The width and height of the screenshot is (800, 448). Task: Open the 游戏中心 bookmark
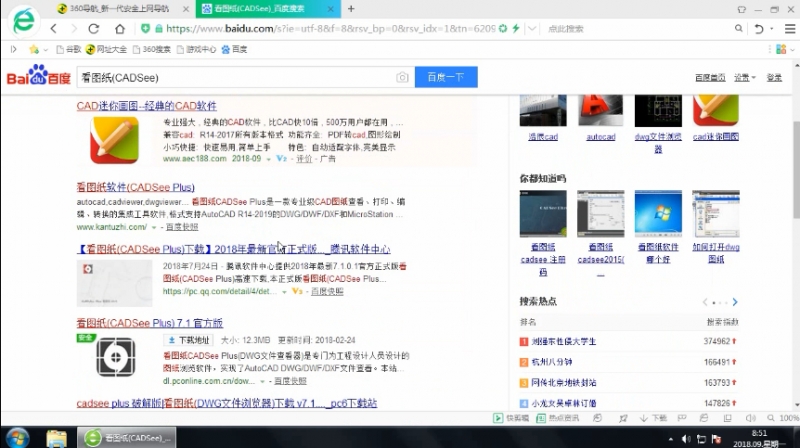coord(196,49)
